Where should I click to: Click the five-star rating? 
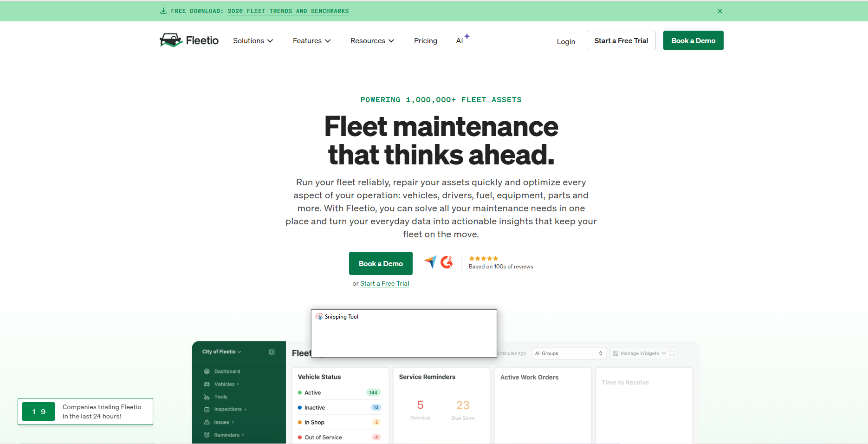pyautogui.click(x=484, y=258)
